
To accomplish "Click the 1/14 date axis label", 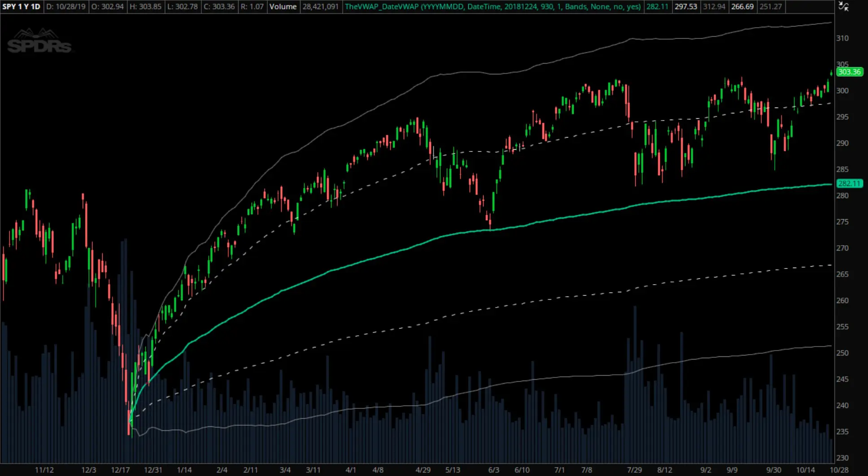I will 184,470.
